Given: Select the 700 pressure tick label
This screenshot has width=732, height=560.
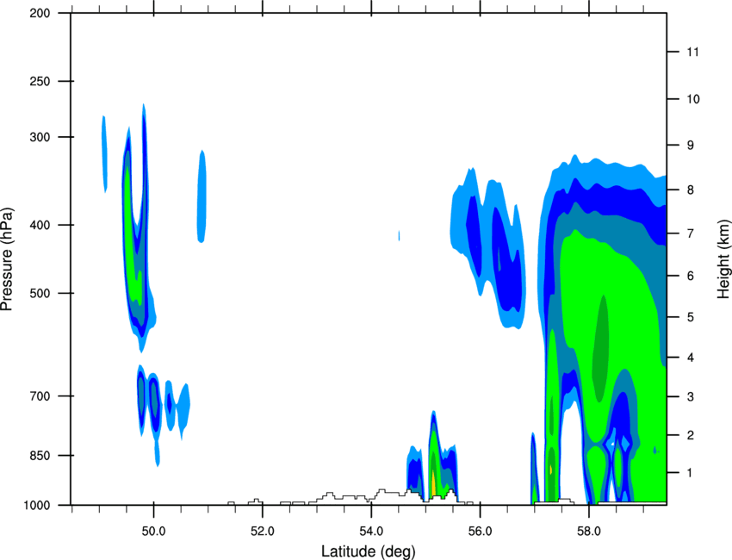Looking at the screenshot, I should pos(40,396).
